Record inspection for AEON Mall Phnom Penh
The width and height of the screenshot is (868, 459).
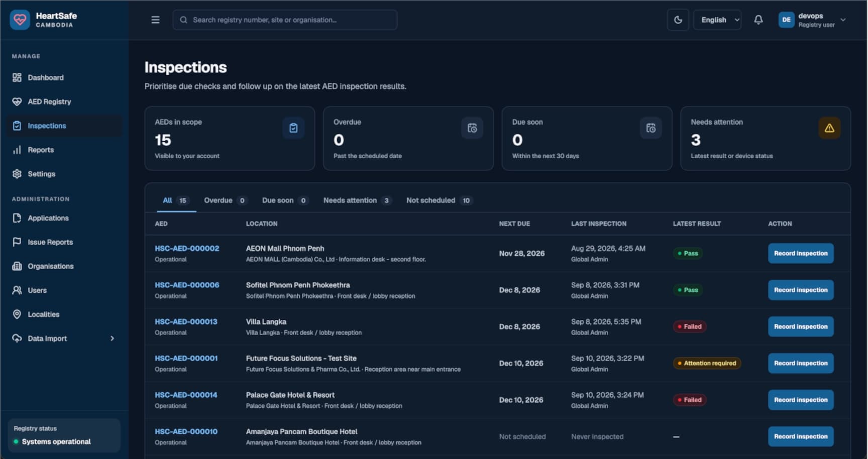801,253
